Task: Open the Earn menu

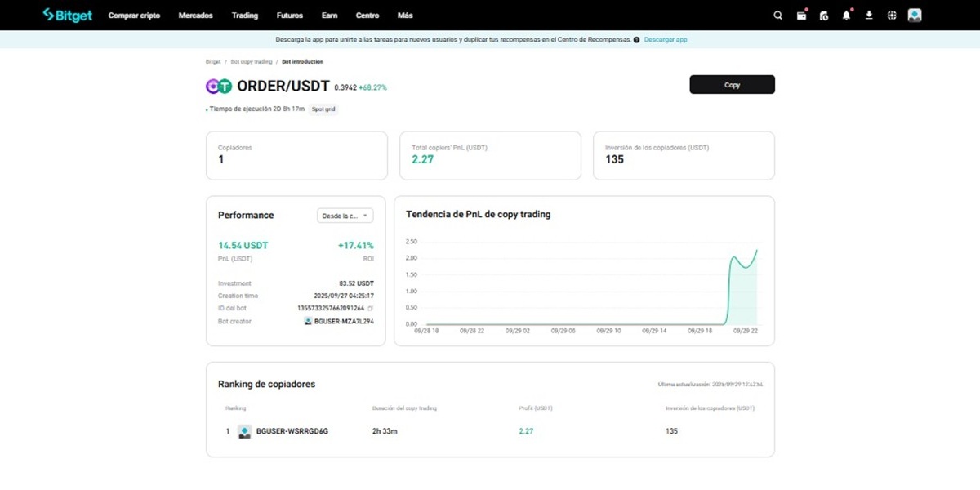Action: pyautogui.click(x=329, y=16)
